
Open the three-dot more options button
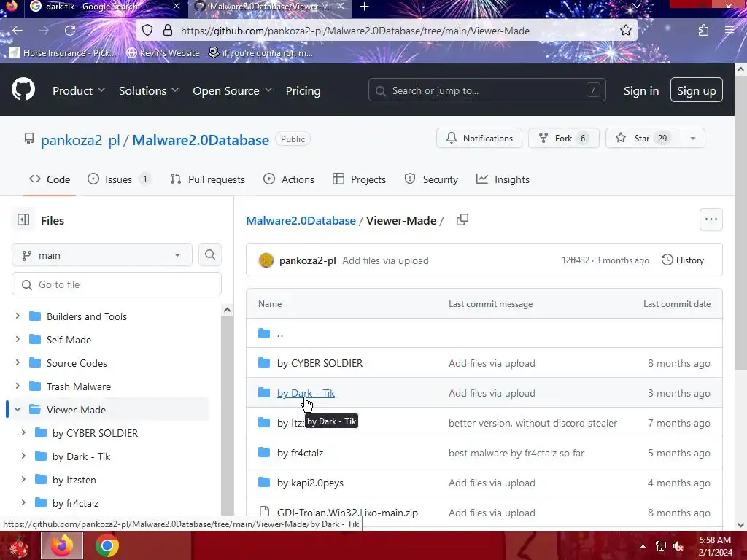[711, 219]
